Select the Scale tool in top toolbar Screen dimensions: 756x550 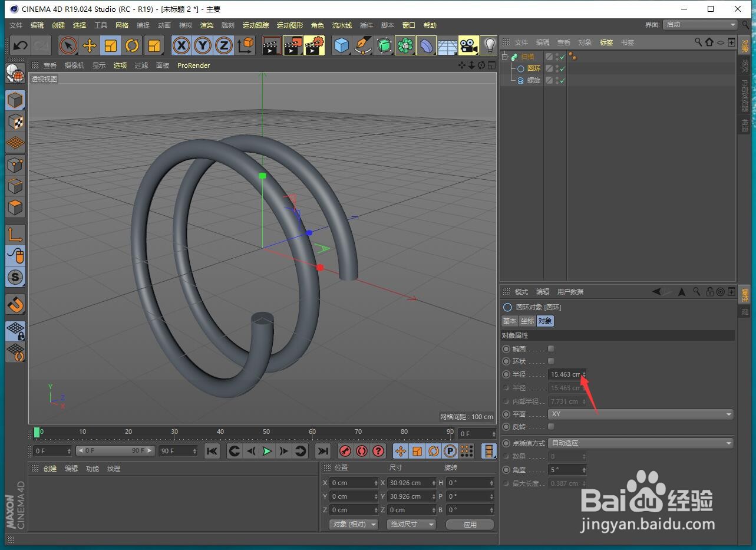(111, 45)
